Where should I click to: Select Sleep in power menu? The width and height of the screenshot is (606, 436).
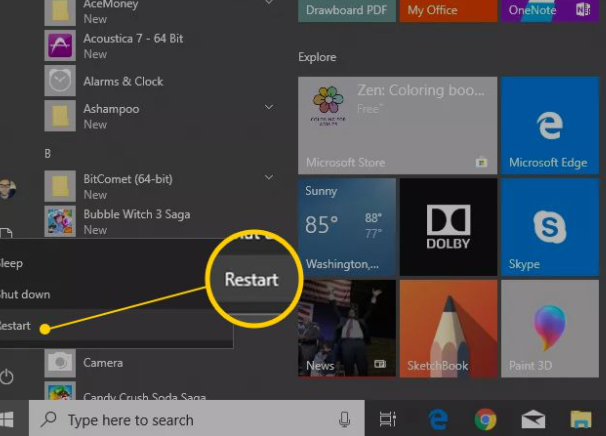point(116,263)
